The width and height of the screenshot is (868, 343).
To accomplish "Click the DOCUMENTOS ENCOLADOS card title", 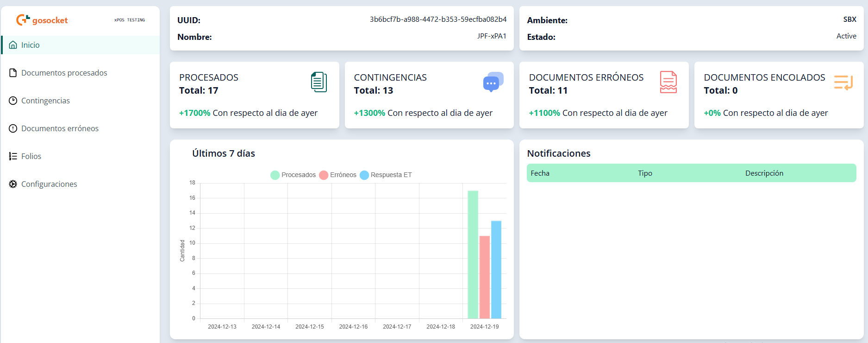I will (x=764, y=77).
